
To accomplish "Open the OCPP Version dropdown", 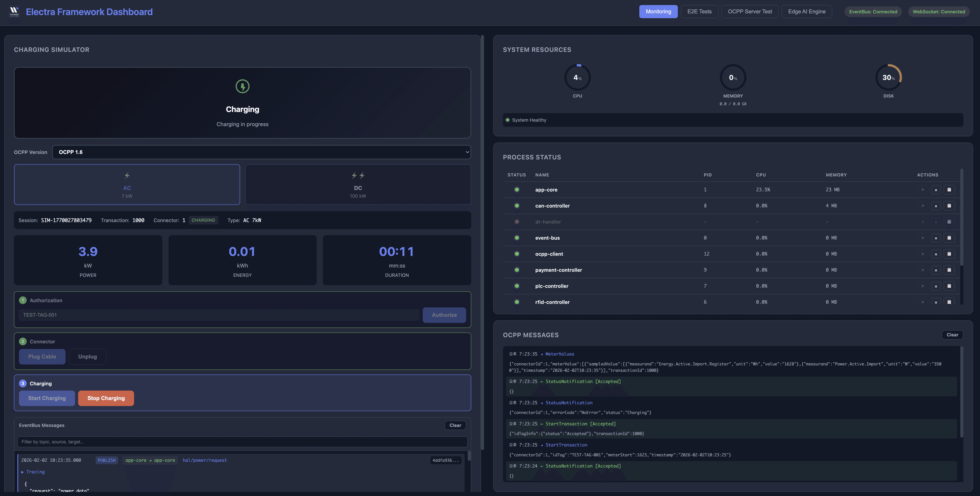I will 261,152.
